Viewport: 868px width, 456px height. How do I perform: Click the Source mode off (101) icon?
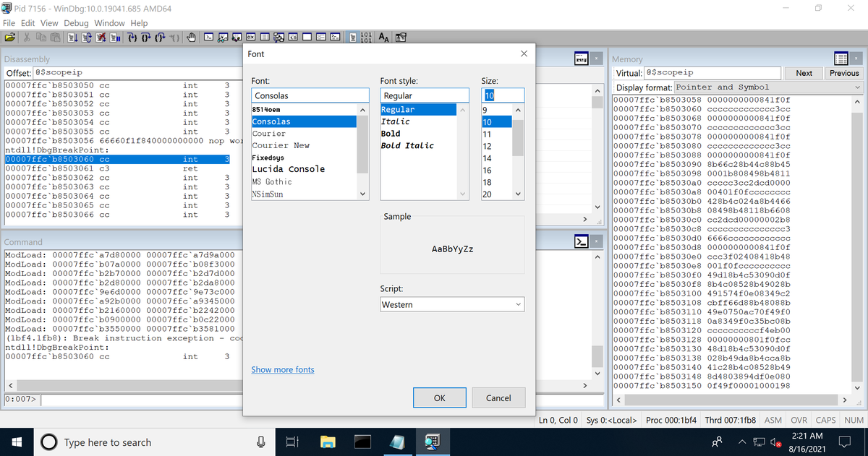(367, 37)
